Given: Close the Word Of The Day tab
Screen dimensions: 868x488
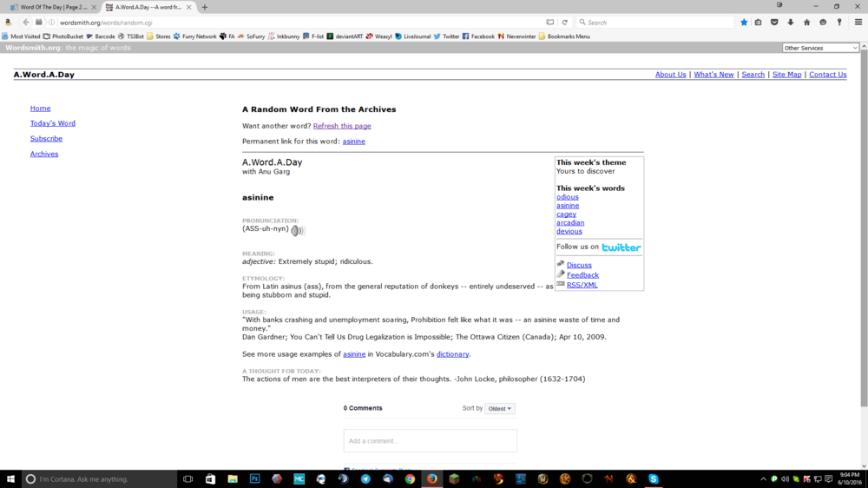Looking at the screenshot, I should [x=94, y=7].
